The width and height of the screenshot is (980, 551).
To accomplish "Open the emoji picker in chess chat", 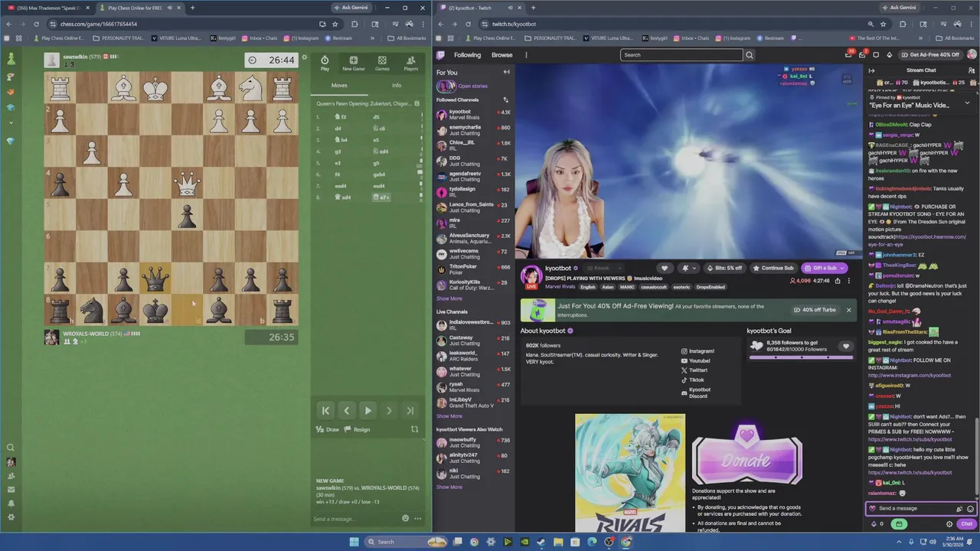I will (406, 518).
